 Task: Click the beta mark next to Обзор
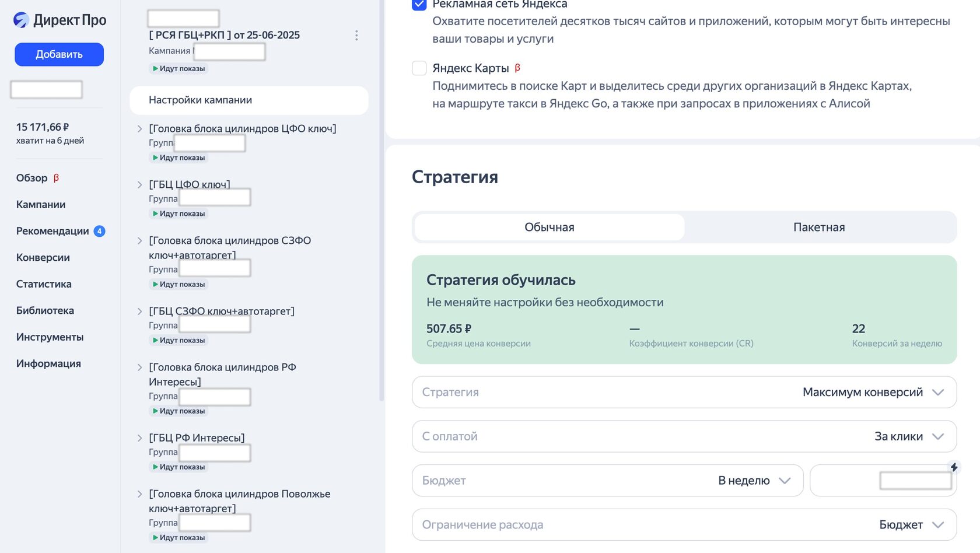56,178
